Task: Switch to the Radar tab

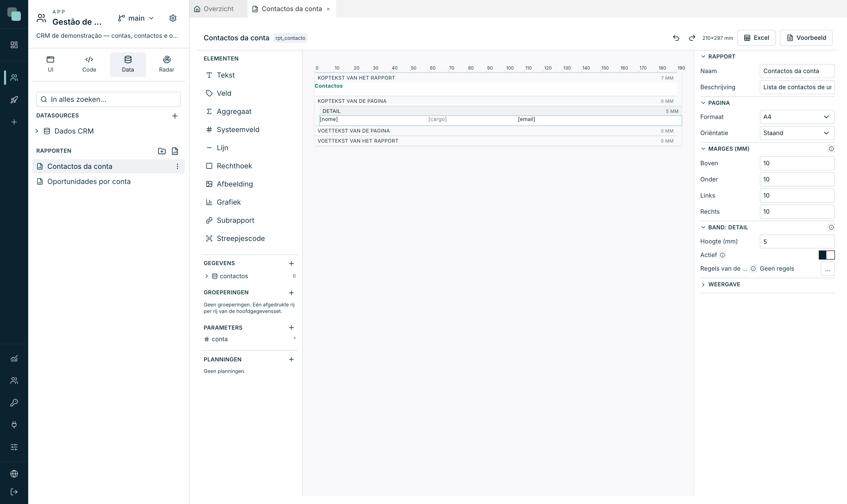Action: [166, 64]
